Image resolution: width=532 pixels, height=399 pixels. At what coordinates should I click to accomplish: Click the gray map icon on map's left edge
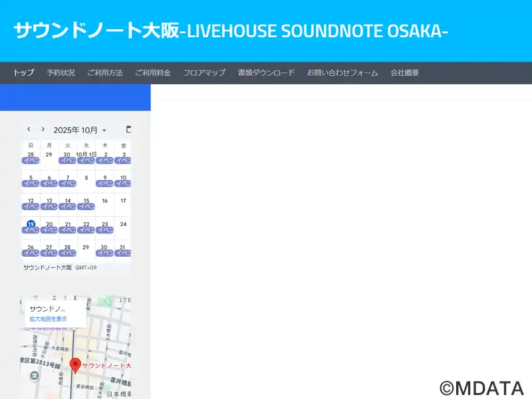click(x=35, y=376)
